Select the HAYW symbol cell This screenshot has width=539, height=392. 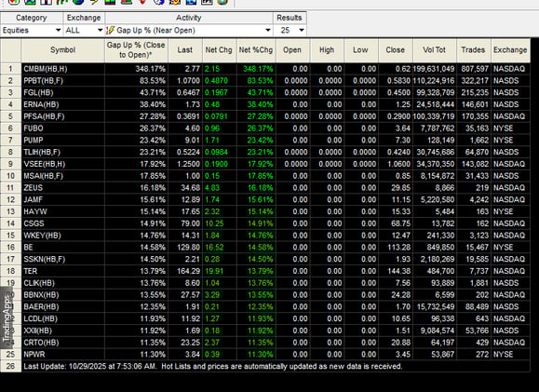click(x=63, y=211)
